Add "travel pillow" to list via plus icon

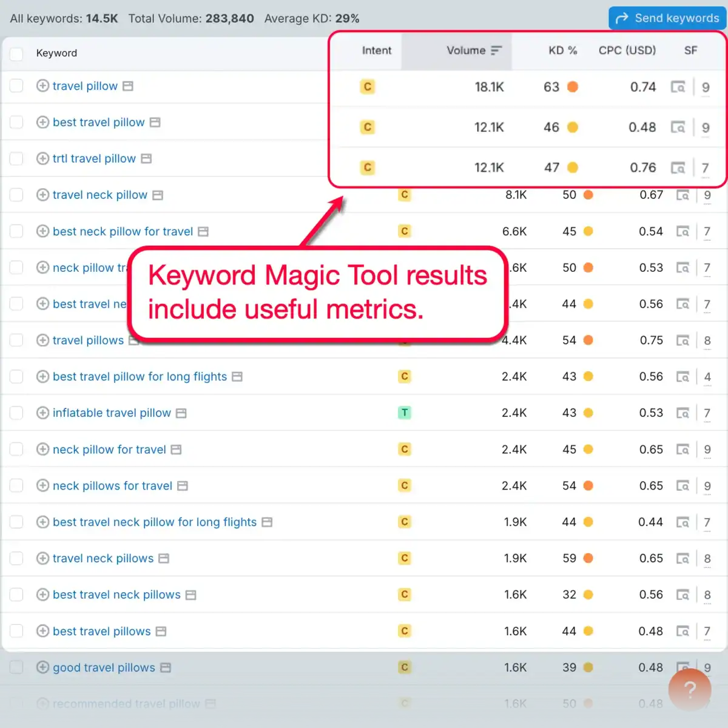coord(42,86)
